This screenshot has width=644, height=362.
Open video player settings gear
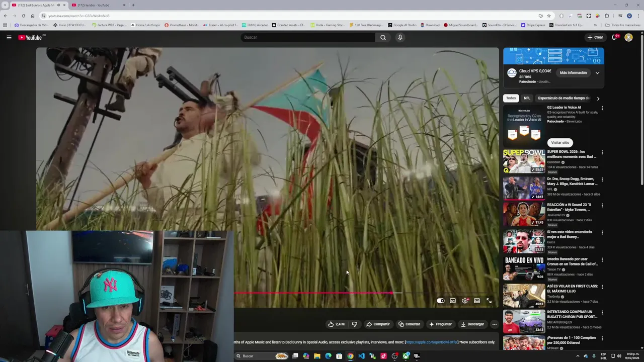465,301
